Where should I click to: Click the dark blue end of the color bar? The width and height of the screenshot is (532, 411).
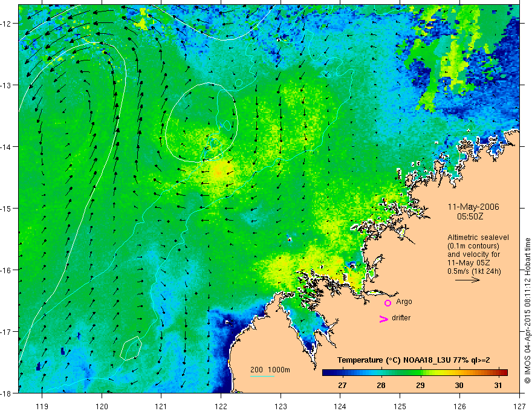pos(326,373)
